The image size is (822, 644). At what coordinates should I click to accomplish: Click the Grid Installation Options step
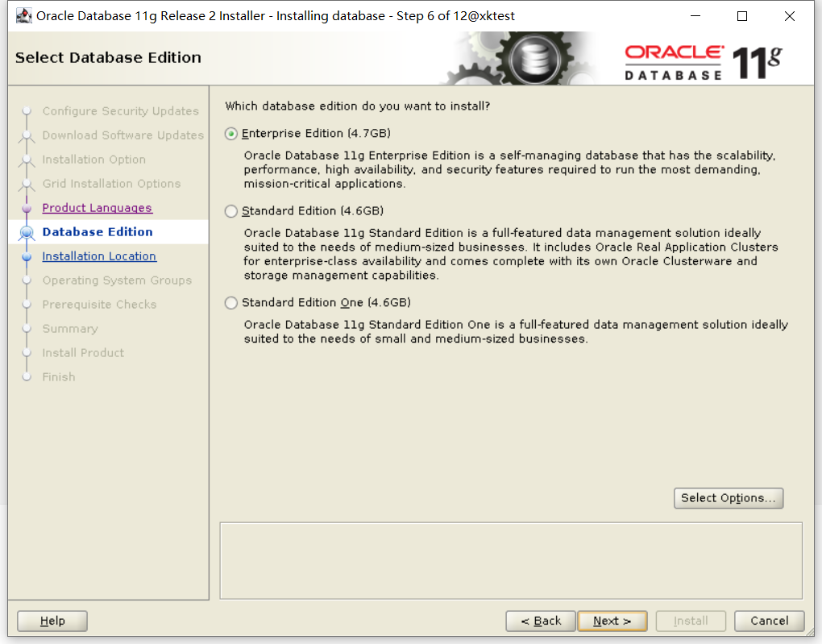tap(111, 184)
